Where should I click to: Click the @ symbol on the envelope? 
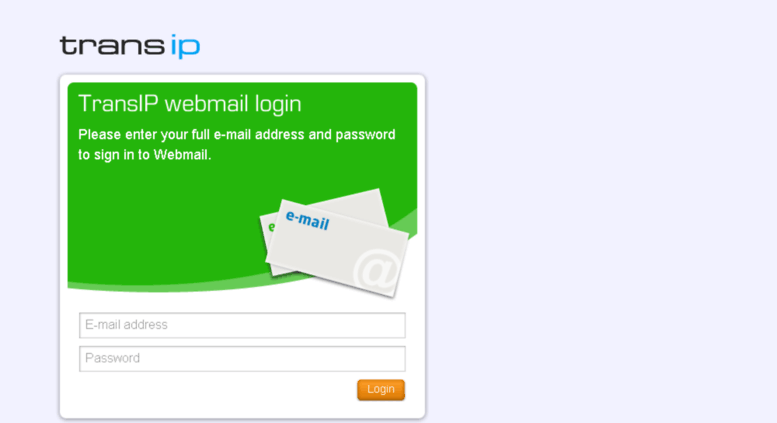[377, 270]
